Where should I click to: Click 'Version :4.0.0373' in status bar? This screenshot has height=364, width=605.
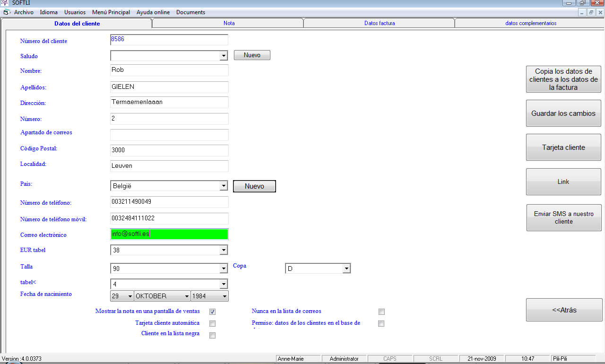pos(22,359)
